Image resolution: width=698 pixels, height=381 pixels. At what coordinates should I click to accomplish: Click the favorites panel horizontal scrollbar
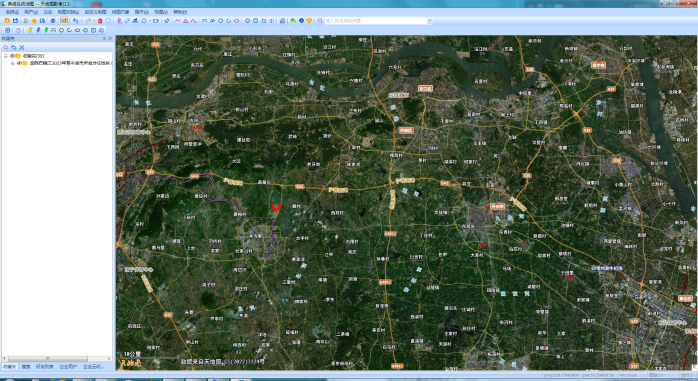click(x=48, y=358)
